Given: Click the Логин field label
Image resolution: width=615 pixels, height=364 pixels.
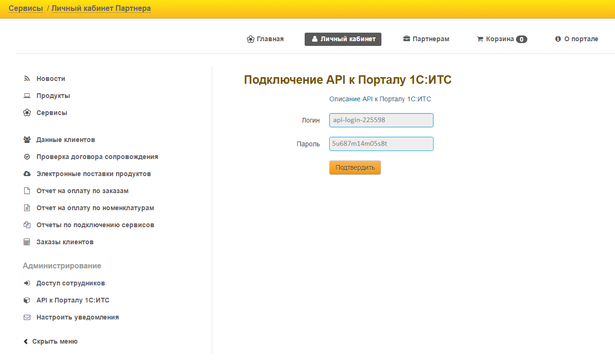Looking at the screenshot, I should (x=311, y=120).
